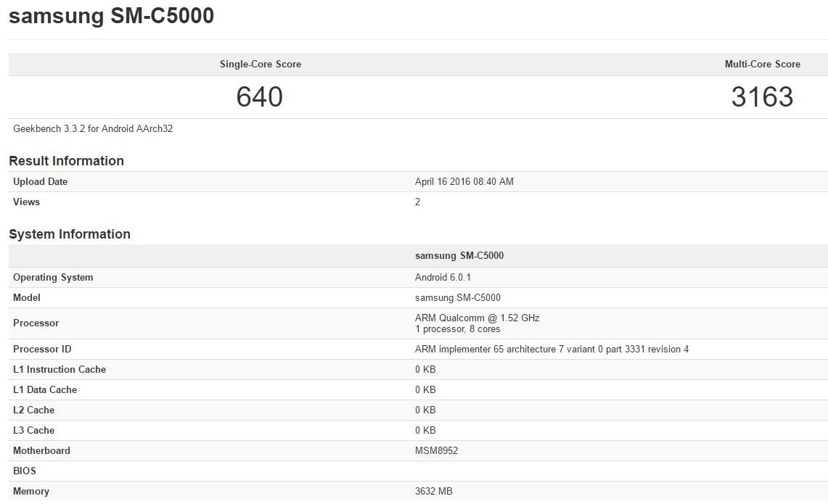Click the multi-core score value 3163
828x504 pixels.
click(763, 96)
